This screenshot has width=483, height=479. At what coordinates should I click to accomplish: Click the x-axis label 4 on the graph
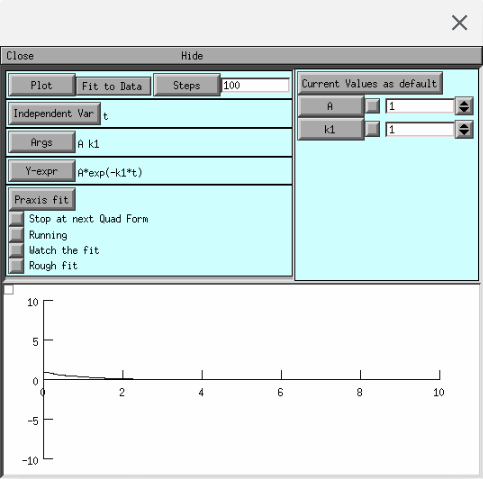click(201, 392)
